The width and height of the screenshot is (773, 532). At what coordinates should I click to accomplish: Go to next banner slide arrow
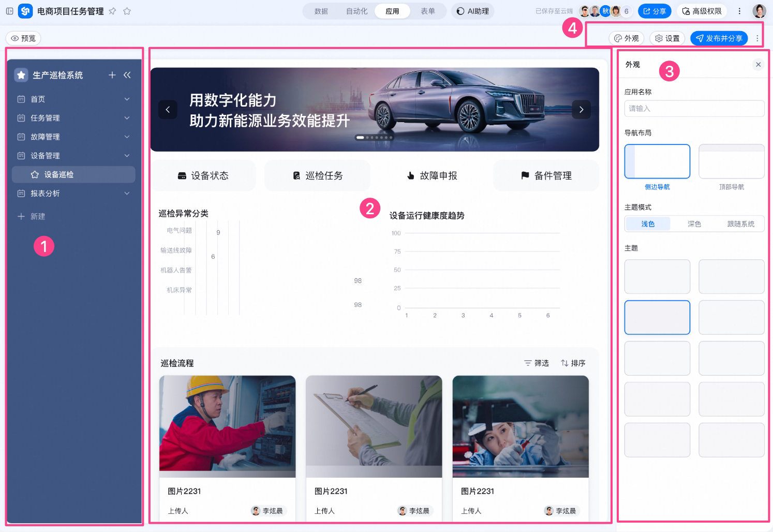coord(581,109)
